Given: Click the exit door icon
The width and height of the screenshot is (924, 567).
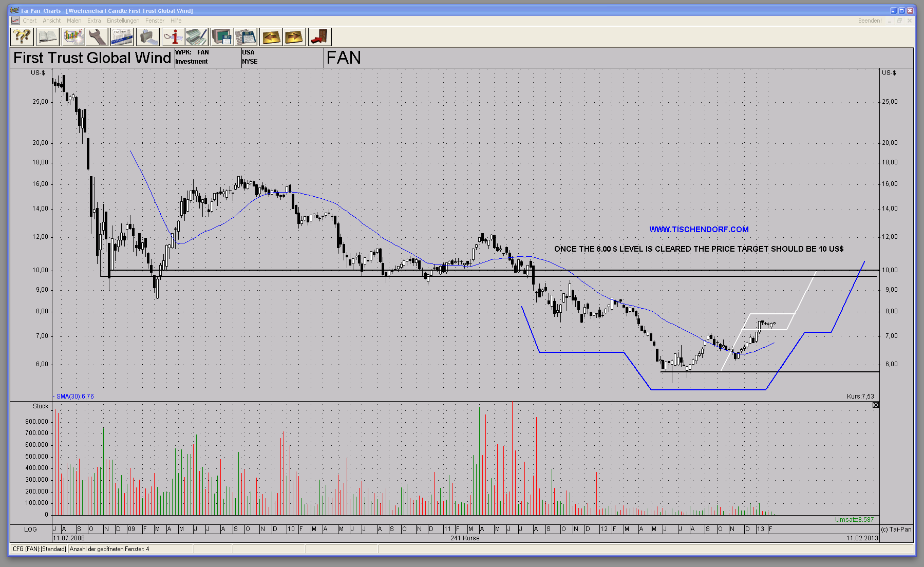Looking at the screenshot, I should [x=319, y=37].
